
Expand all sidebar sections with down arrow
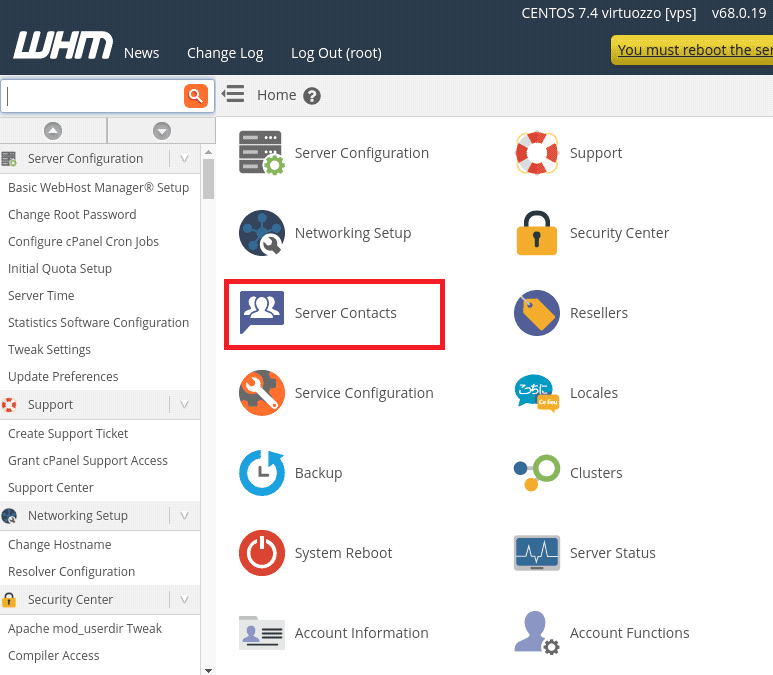[x=161, y=130]
